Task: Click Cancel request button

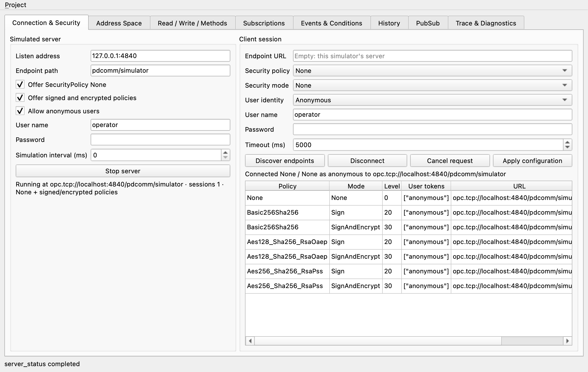Action: (450, 161)
